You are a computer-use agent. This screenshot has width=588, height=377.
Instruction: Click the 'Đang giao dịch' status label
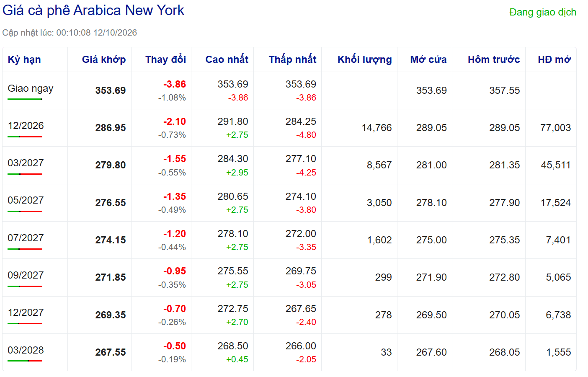(x=543, y=13)
